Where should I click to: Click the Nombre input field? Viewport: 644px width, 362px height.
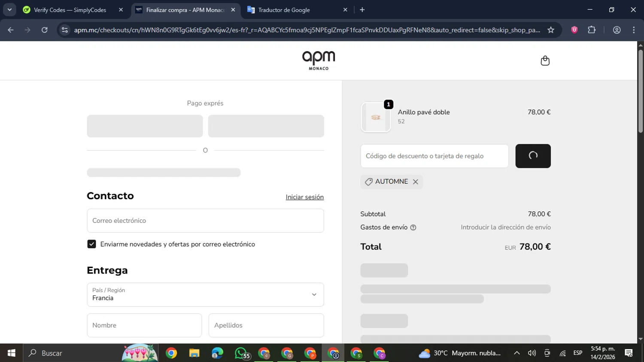[x=144, y=325]
